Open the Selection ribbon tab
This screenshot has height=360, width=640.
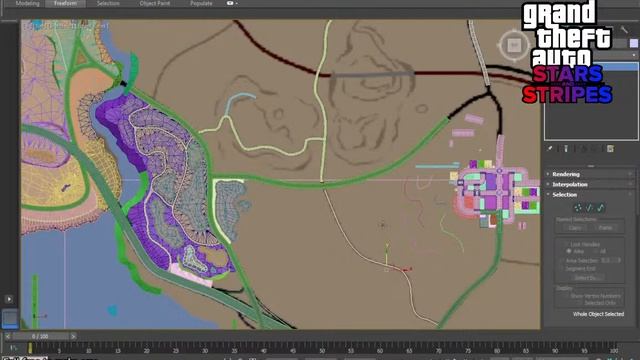tap(108, 3)
